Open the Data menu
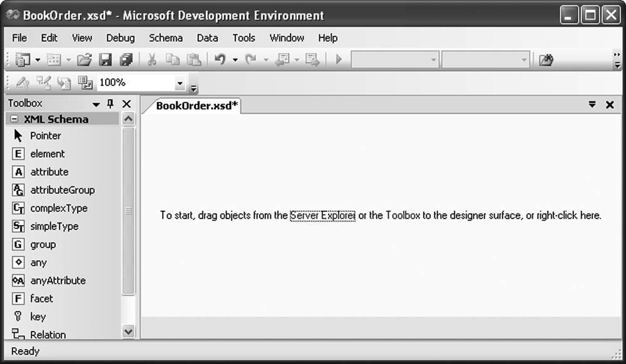626x364 pixels. (207, 38)
